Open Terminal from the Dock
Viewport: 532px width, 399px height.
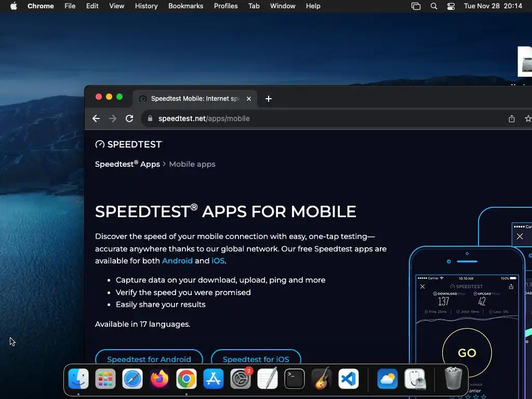pos(295,378)
